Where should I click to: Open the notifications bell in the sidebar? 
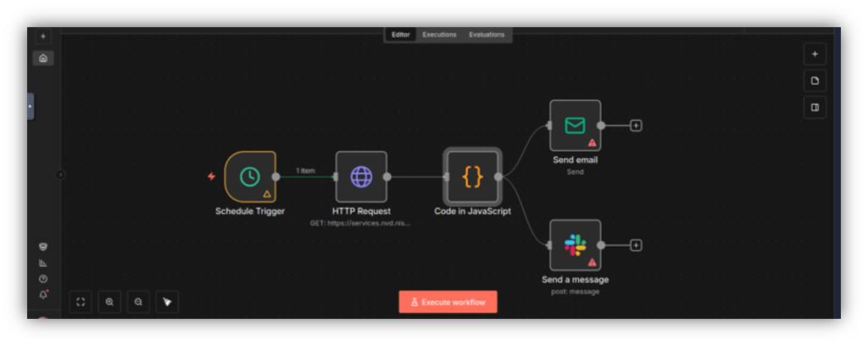point(43,294)
